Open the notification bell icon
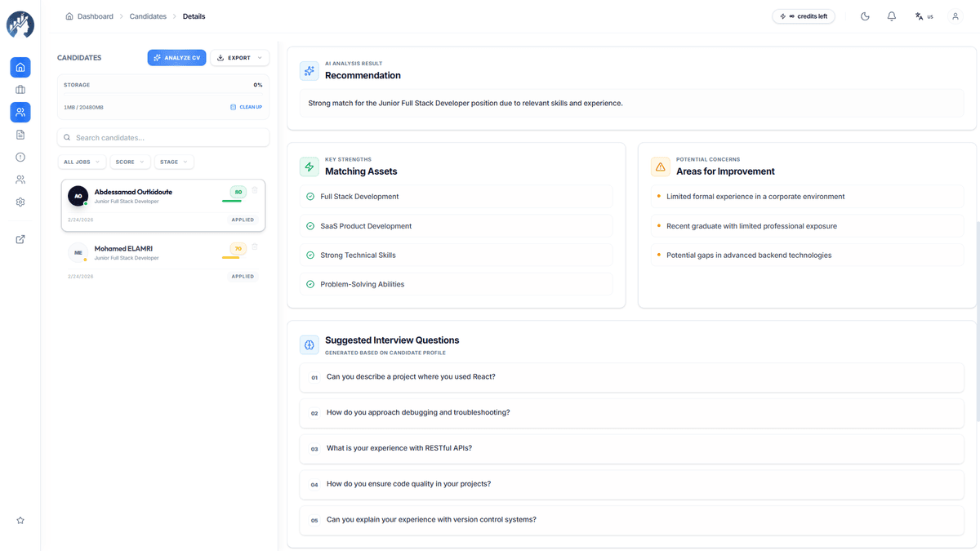980x551 pixels. pyautogui.click(x=891, y=16)
